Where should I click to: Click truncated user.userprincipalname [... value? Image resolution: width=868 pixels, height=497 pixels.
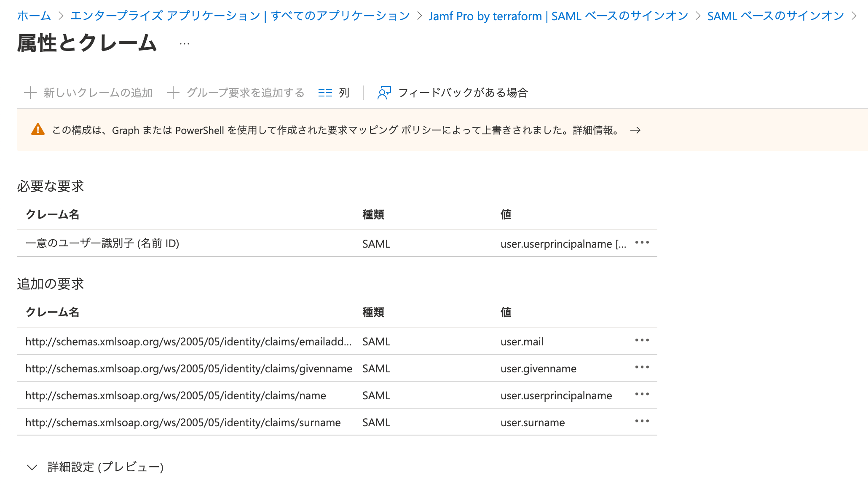click(x=563, y=244)
